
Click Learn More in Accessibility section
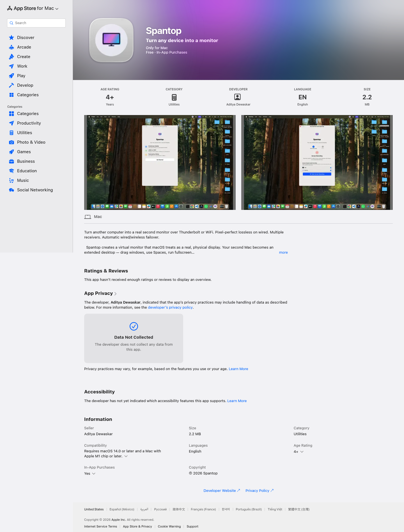click(237, 401)
